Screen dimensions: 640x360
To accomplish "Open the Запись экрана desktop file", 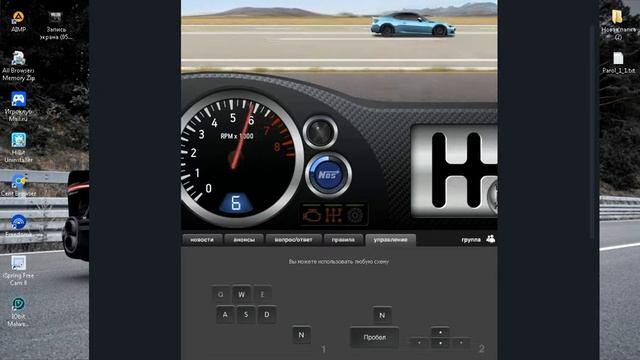I will click(56, 25).
